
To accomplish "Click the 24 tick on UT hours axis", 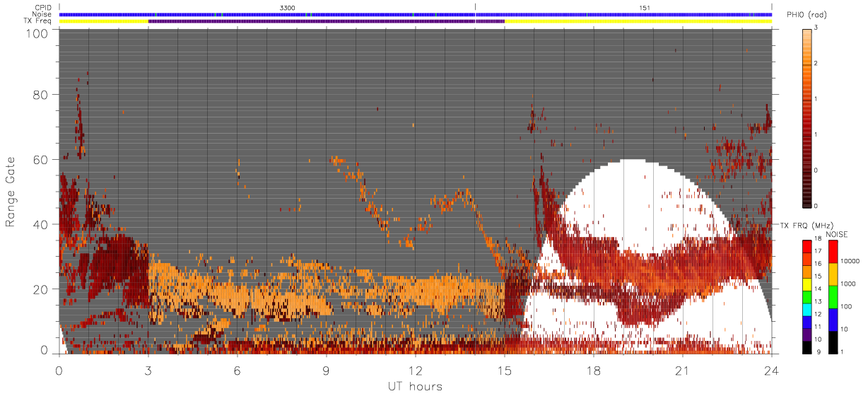I will (772, 371).
